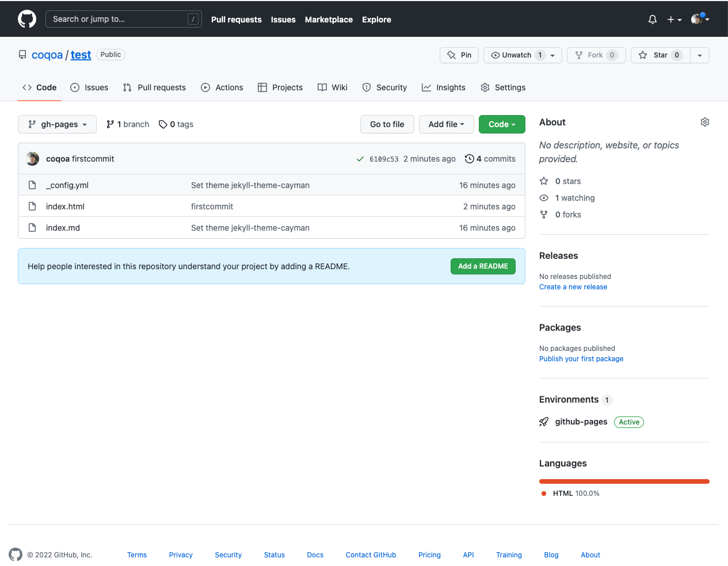Click the HTML language bar
Viewport: 728px width, 566px height.
pyautogui.click(x=624, y=481)
